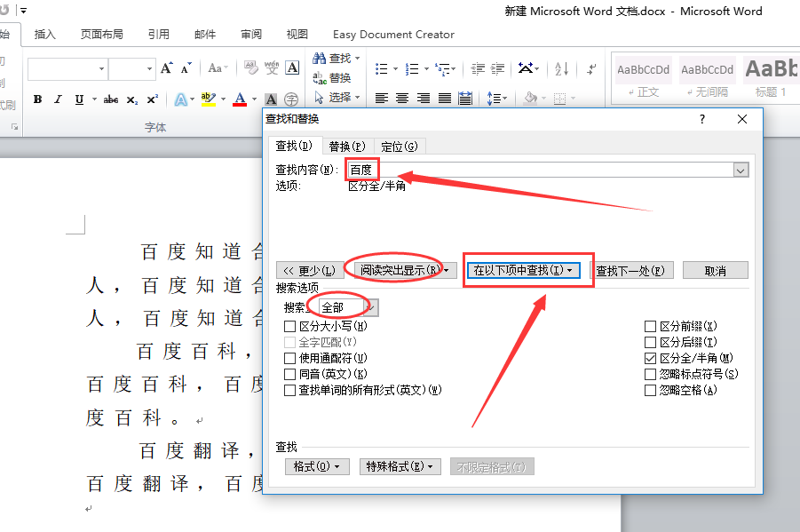This screenshot has height=532, width=800.
Task: Enable 忽略标点符号 checkbox
Action: 650,374
